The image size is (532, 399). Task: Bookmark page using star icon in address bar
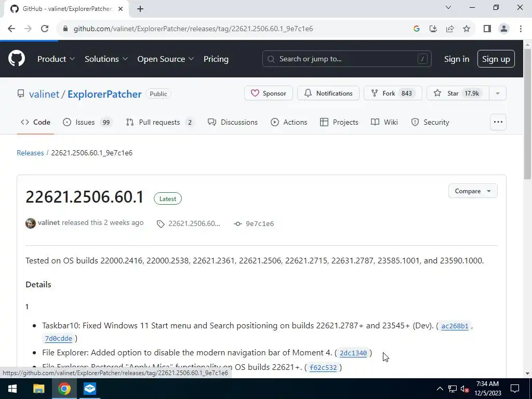[x=467, y=29]
